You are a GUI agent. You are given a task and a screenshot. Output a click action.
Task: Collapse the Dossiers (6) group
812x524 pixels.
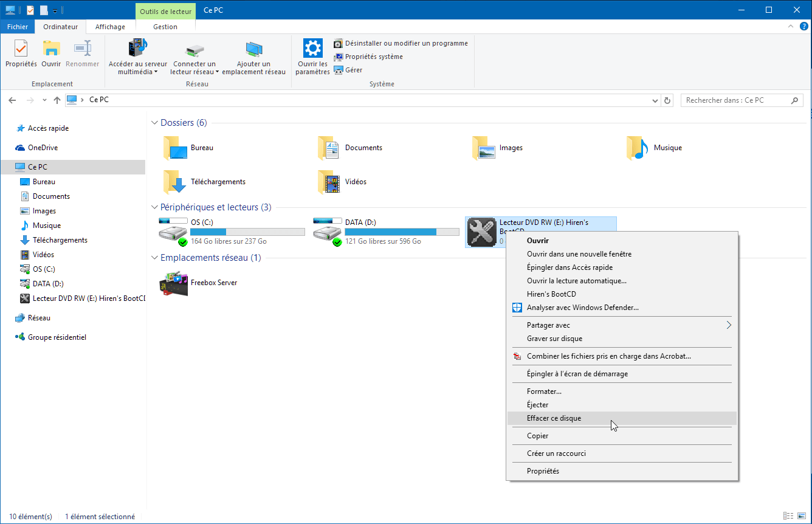[x=154, y=123]
